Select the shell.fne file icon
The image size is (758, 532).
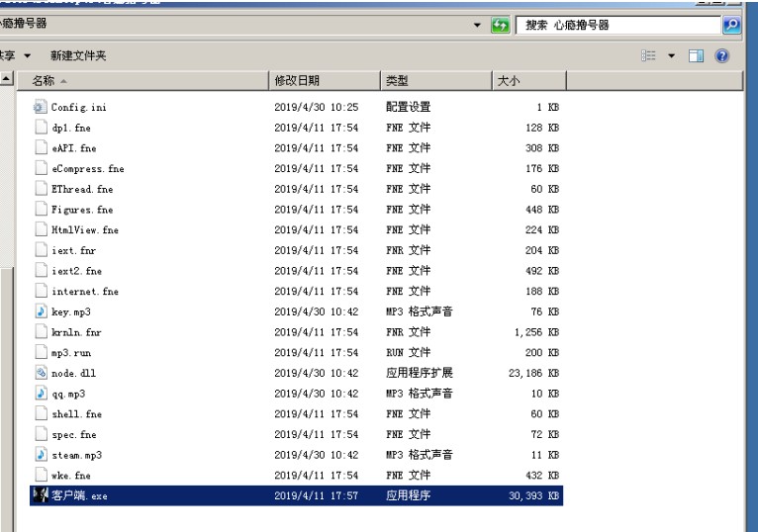pyautogui.click(x=42, y=413)
